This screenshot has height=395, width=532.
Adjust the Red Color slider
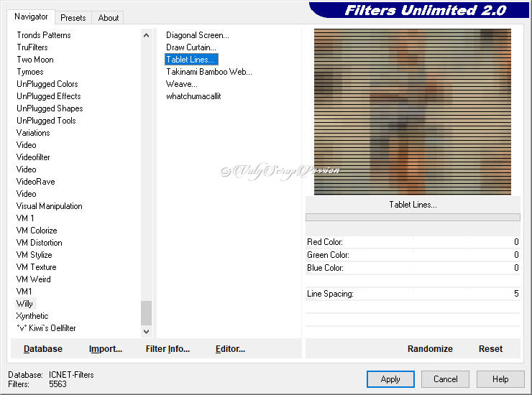pos(413,242)
